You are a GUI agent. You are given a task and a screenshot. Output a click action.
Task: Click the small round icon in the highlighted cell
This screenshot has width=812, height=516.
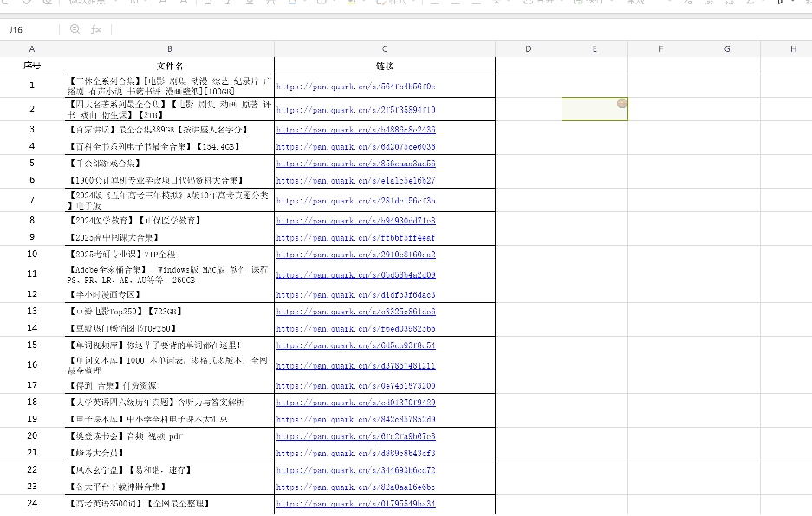coord(621,103)
